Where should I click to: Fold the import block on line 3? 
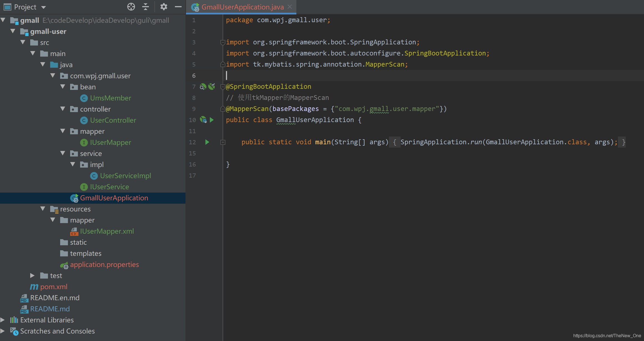(x=222, y=42)
